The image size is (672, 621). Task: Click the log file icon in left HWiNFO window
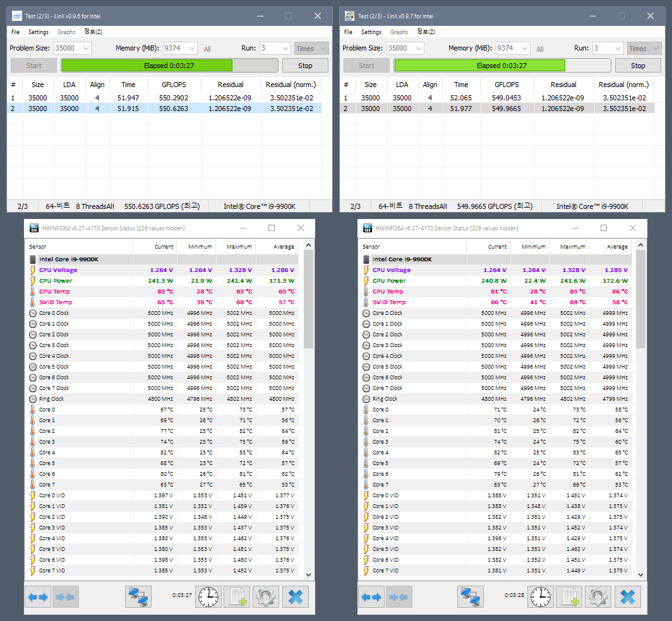click(x=237, y=596)
